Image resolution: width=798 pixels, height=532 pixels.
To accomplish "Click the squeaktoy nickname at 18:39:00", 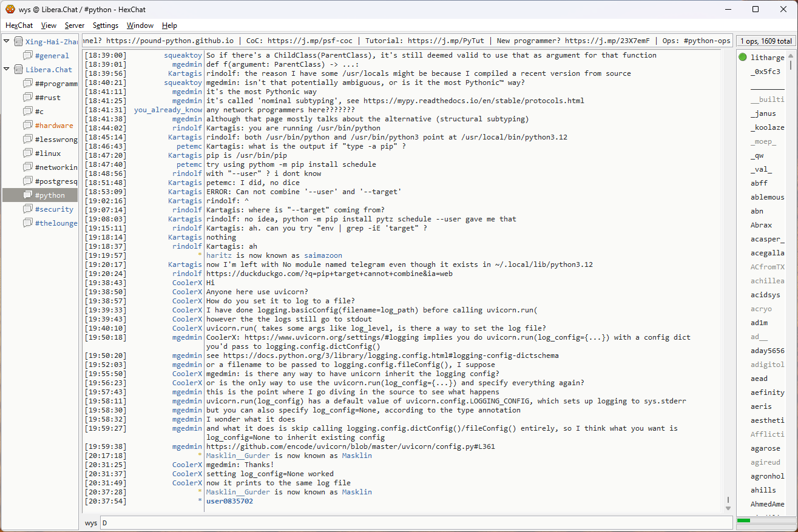I will [183, 55].
